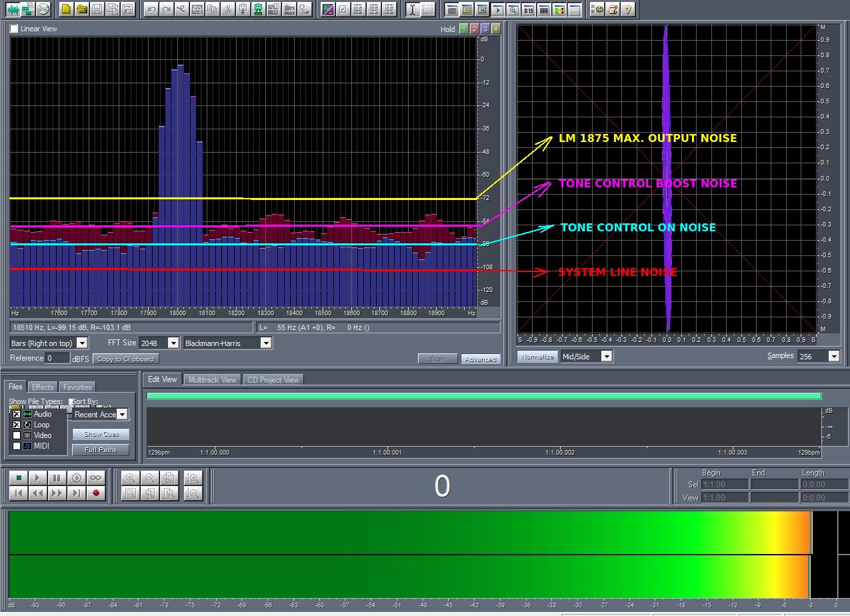The height and width of the screenshot is (616, 850).
Task: Toggle the Linear View checkbox
Action: [14, 29]
